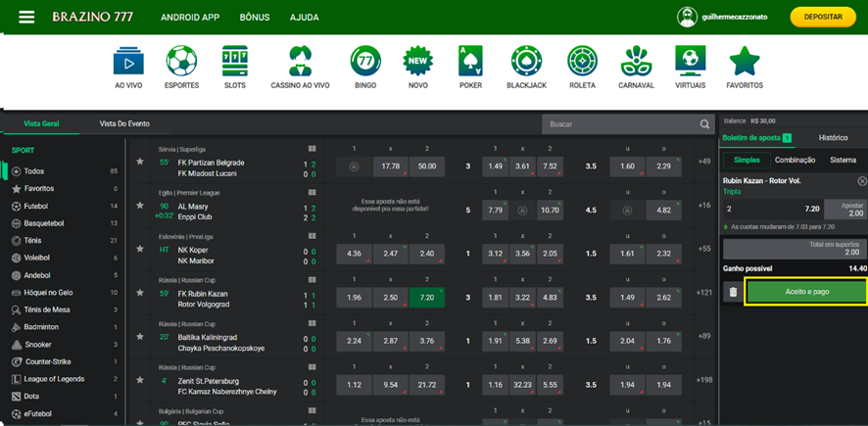Image resolution: width=868 pixels, height=426 pixels.
Task: Expand +198 more markets for Zenit match
Action: click(704, 380)
